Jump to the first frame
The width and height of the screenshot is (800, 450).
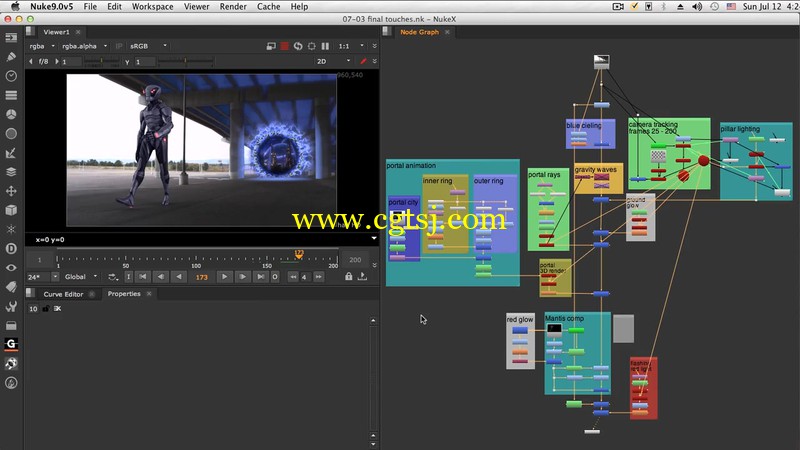(x=143, y=277)
